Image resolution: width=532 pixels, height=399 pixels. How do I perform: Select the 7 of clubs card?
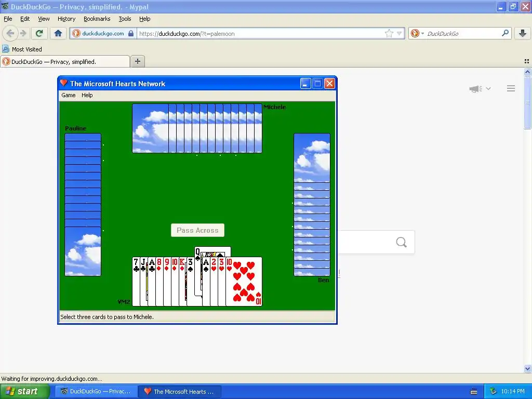point(136,282)
